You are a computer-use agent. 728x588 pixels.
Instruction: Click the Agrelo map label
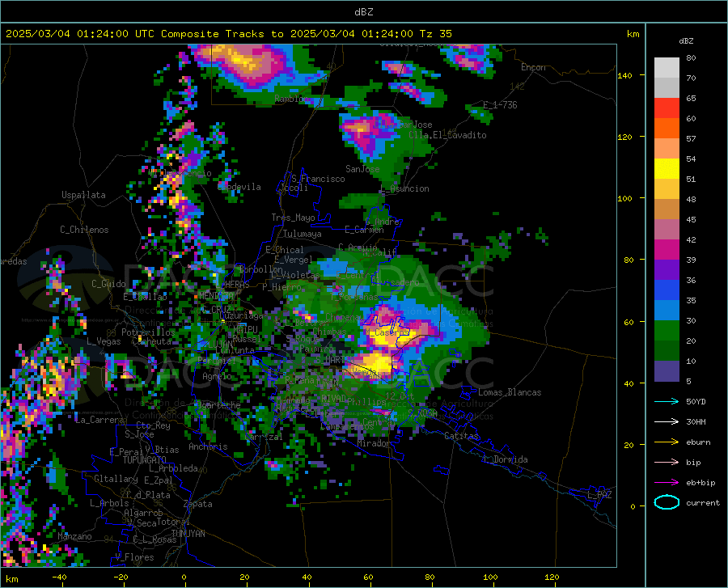point(217,376)
